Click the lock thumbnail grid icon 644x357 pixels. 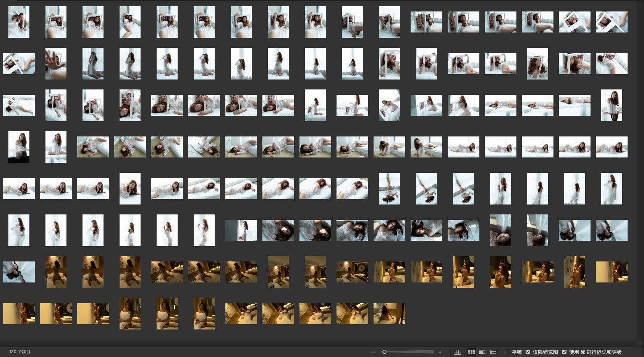457,352
